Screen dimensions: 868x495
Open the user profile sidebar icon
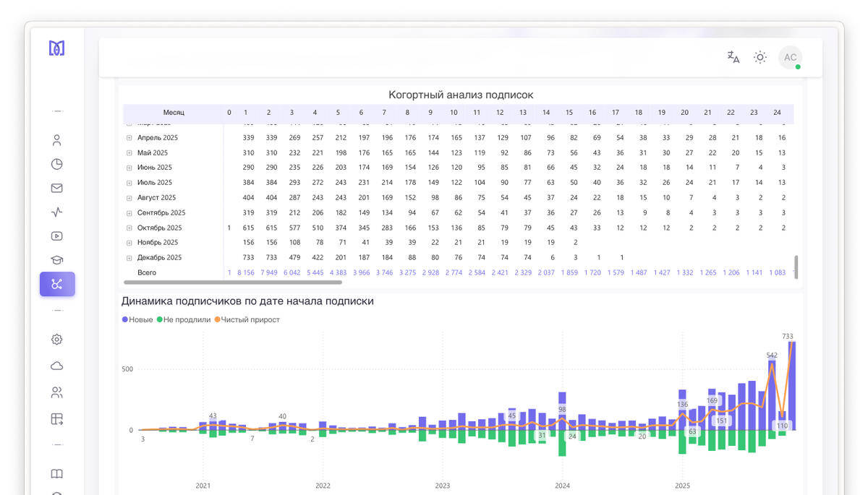[x=57, y=140]
